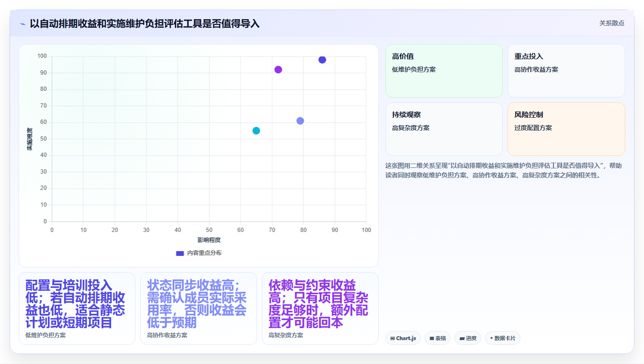Viewport: 644px width, 364px height.
Task: Click the 表格 tag chip
Action: [x=438, y=338]
